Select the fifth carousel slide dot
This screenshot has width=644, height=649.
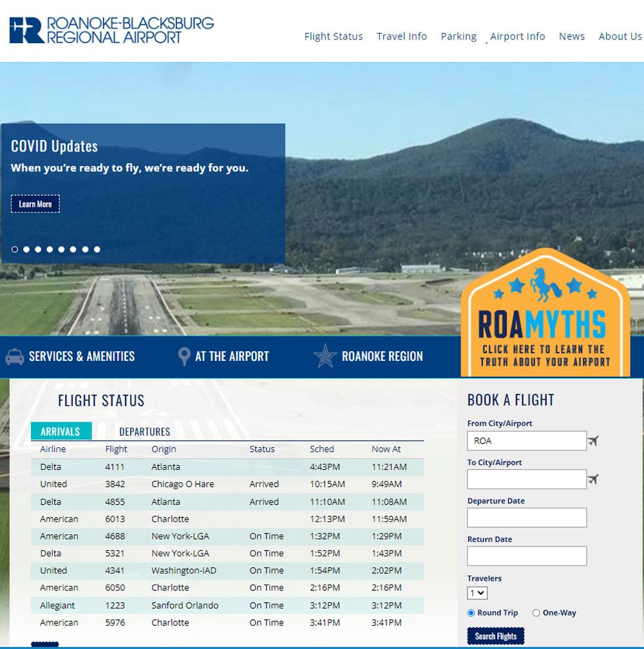tap(61, 249)
